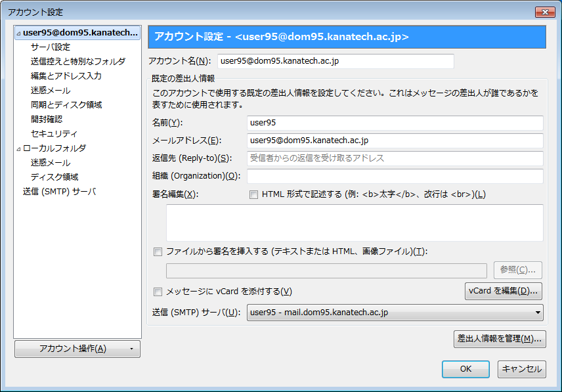Go to 編集とアドレス入力 settings
Image resolution: width=562 pixels, height=392 pixels.
tap(66, 76)
